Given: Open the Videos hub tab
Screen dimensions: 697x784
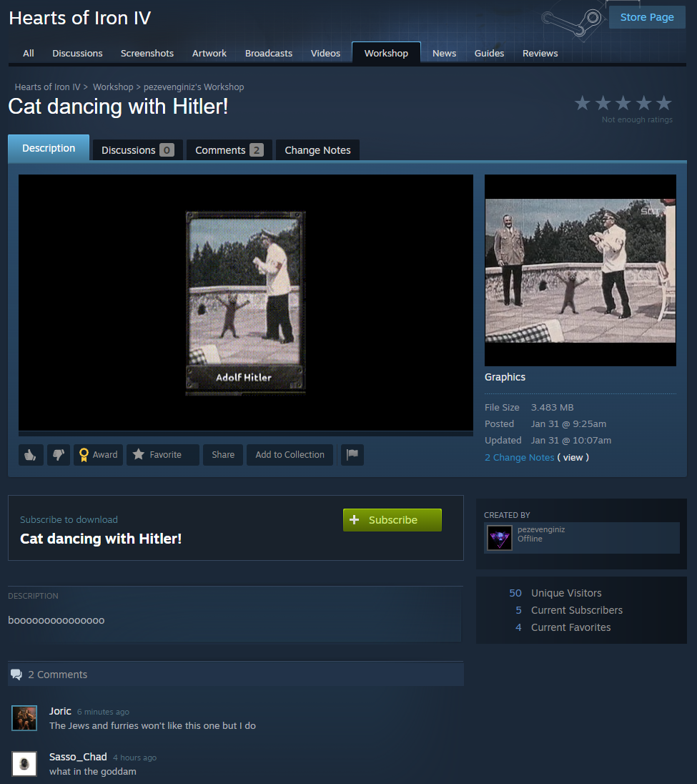Looking at the screenshot, I should click(325, 53).
